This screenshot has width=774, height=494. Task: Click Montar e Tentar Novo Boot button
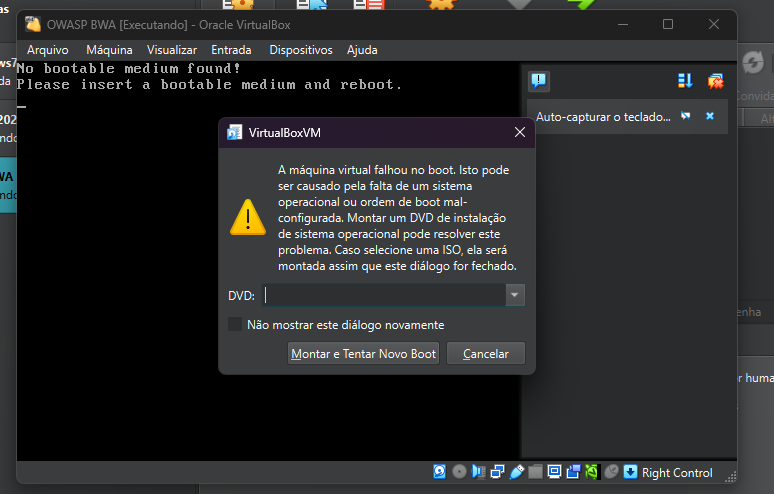click(x=363, y=353)
